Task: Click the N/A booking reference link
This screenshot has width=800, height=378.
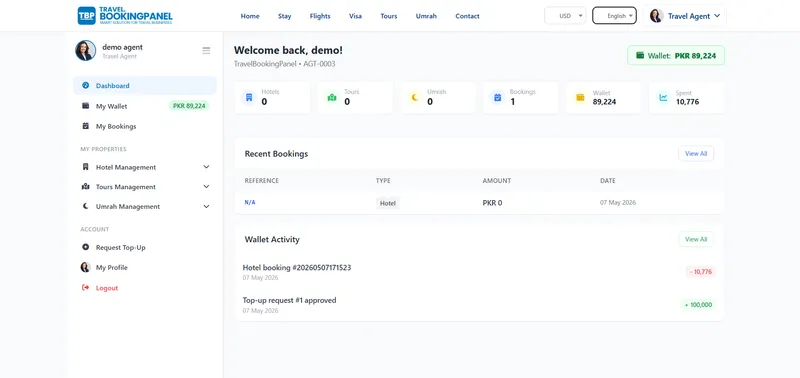Action: (249, 203)
